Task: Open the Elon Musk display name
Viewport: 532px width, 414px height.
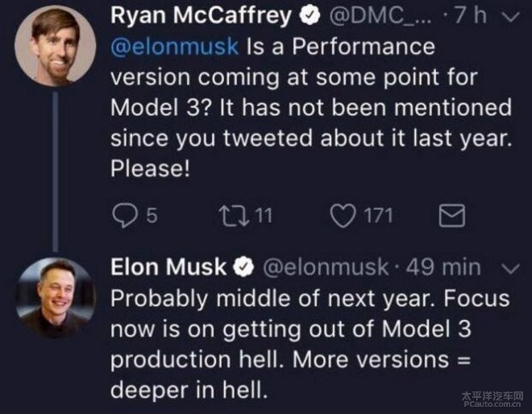Action: click(168, 267)
